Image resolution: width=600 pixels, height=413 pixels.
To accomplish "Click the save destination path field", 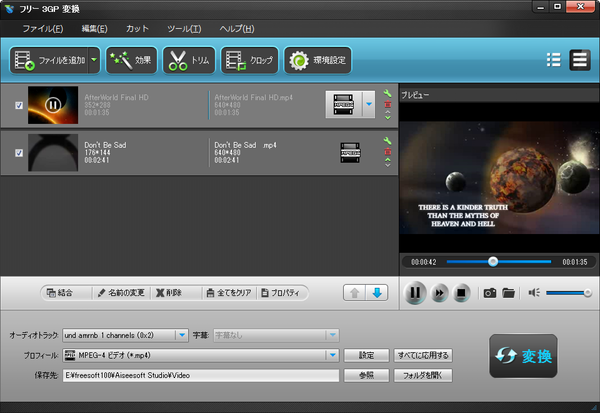I will point(201,375).
